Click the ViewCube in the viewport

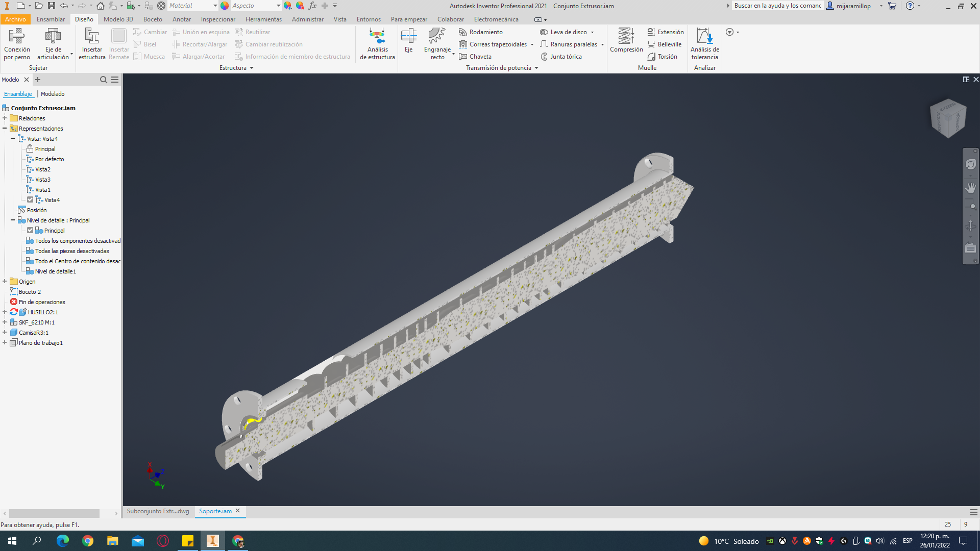pyautogui.click(x=948, y=118)
